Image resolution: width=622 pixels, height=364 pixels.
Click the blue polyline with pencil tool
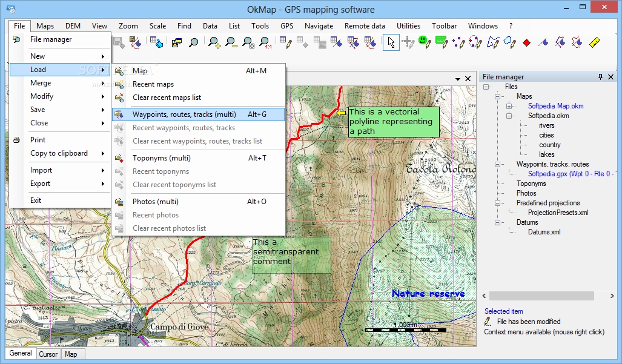(x=492, y=42)
